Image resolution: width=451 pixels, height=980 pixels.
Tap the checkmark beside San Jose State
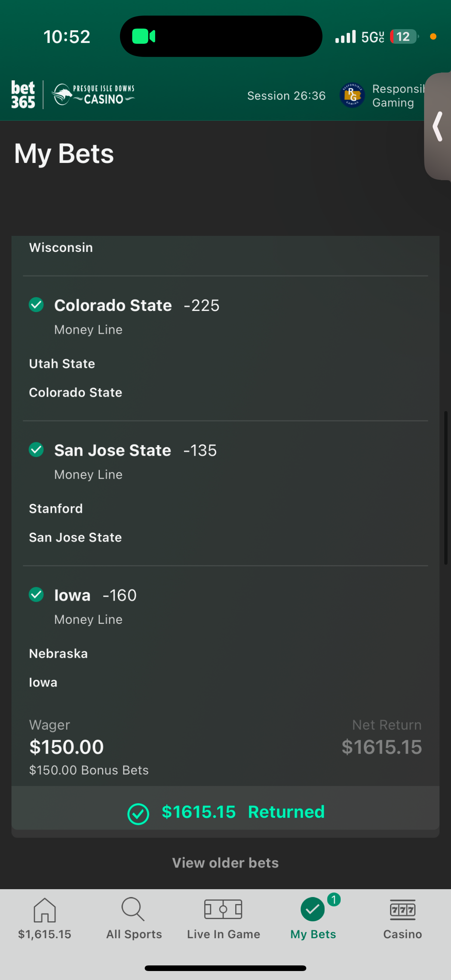pos(36,450)
